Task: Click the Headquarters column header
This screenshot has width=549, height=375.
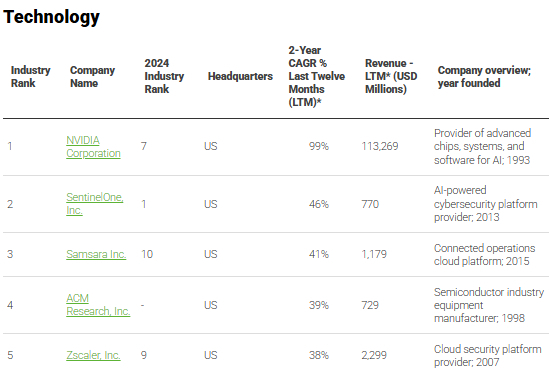Action: 240,76
